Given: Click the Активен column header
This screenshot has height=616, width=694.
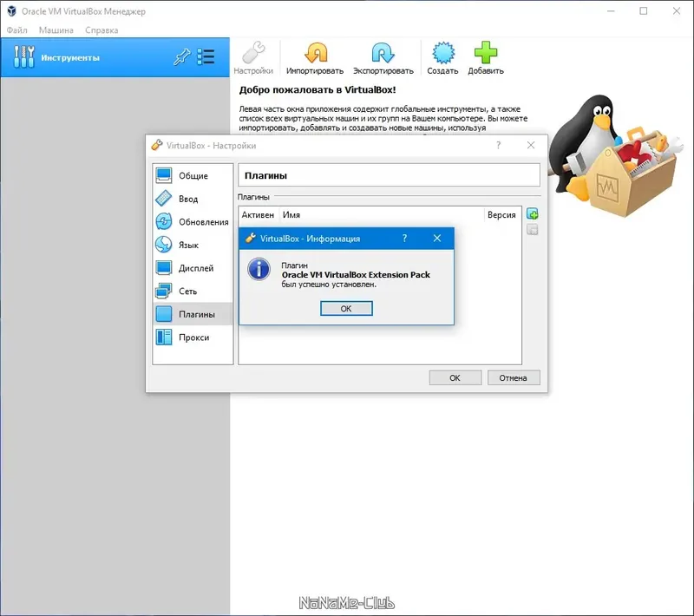Looking at the screenshot, I should coord(258,214).
